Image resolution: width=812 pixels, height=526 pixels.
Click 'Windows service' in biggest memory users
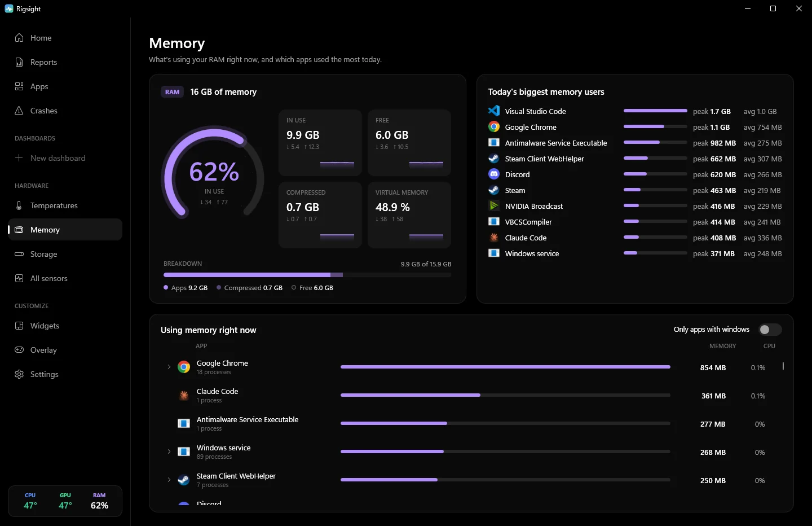pyautogui.click(x=532, y=253)
